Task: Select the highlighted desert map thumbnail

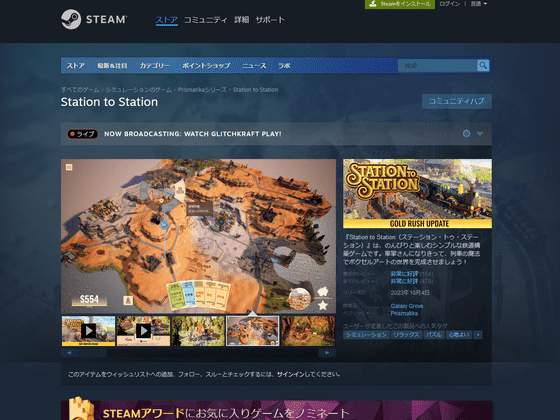Action: [x=252, y=331]
